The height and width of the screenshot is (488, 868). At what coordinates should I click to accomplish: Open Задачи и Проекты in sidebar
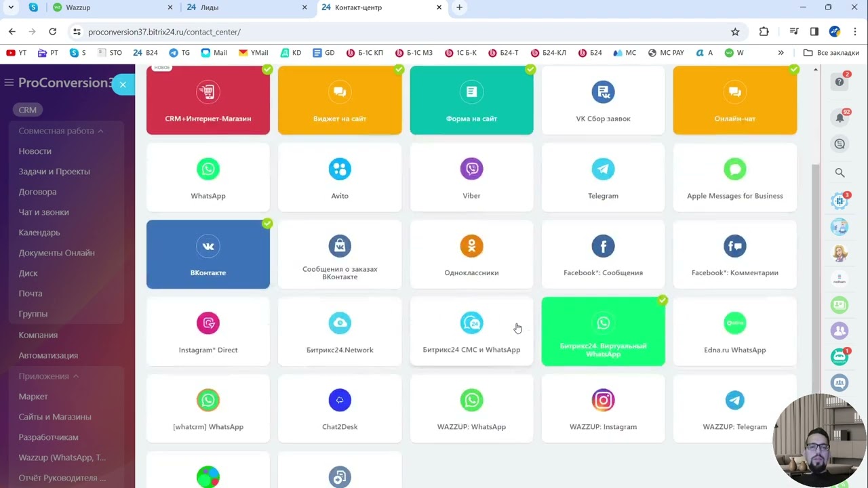[54, 171]
